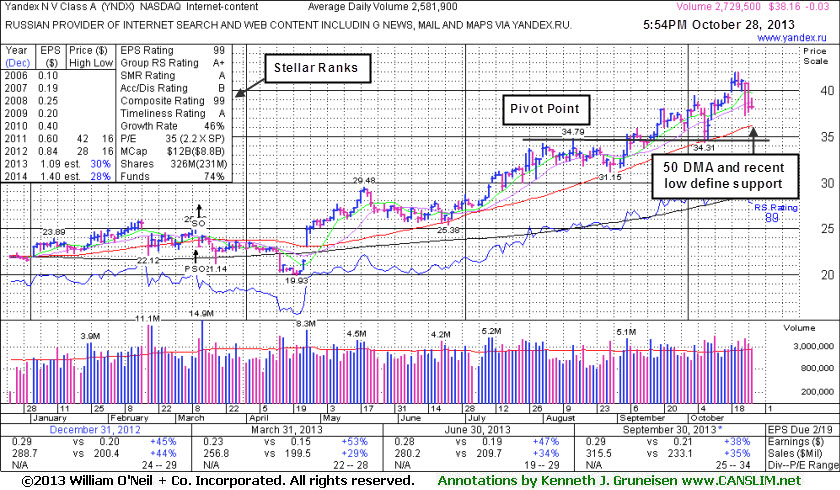Screen dimensions: 840x490
Task: Click the EPS Rating label
Action: tap(147, 50)
